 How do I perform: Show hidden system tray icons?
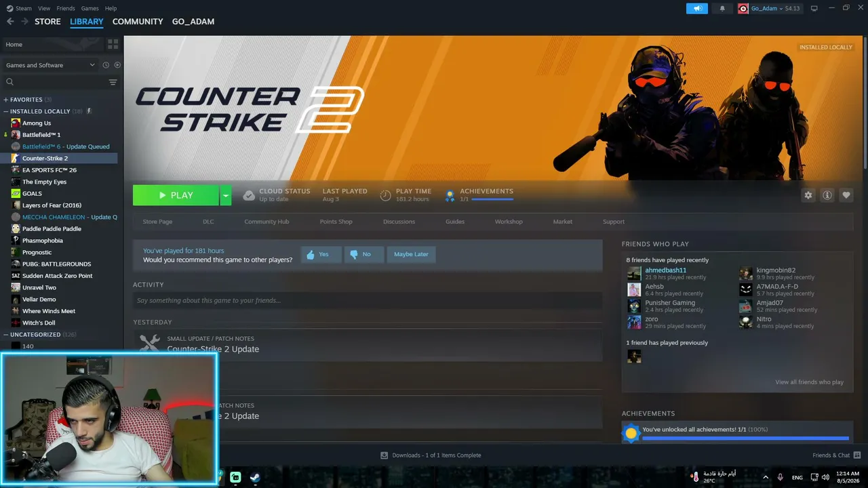point(766,477)
